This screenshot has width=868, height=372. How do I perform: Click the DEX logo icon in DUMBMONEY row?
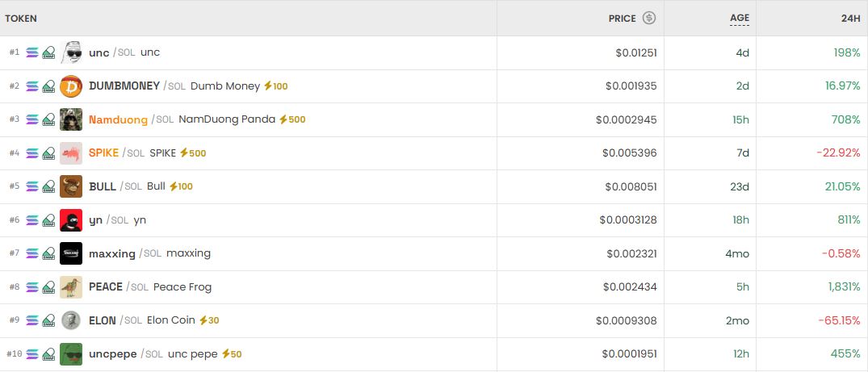[48, 86]
